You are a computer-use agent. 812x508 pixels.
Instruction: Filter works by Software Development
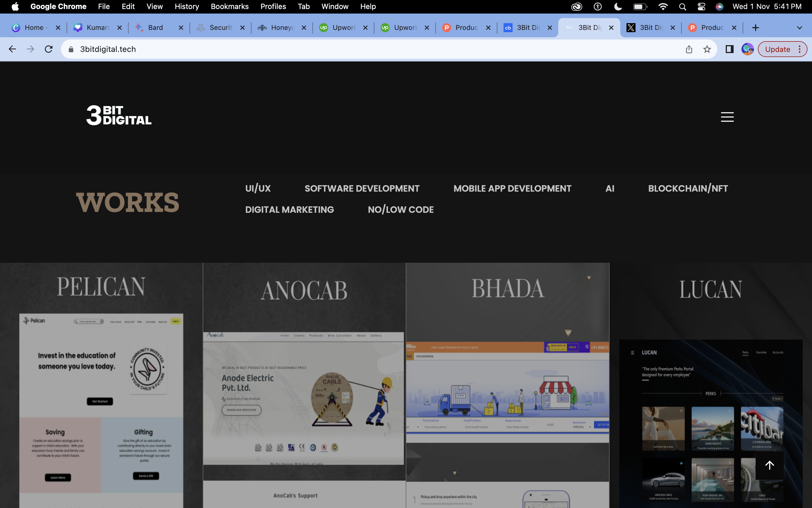click(362, 189)
